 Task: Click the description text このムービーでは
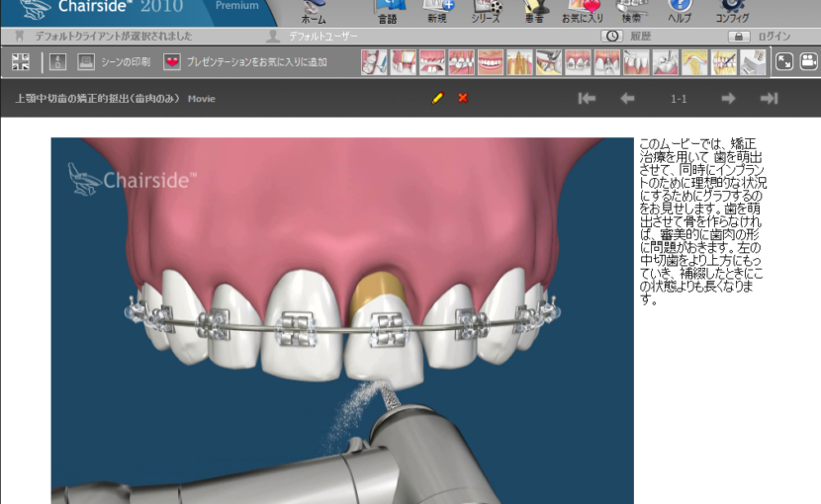click(703, 221)
